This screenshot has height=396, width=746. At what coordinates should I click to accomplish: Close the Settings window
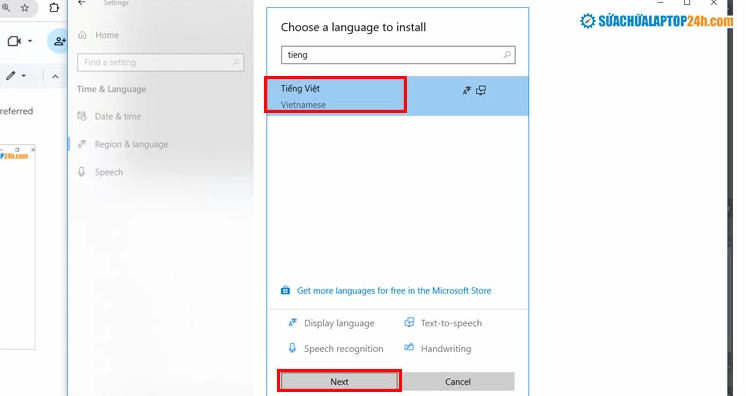pos(714,2)
